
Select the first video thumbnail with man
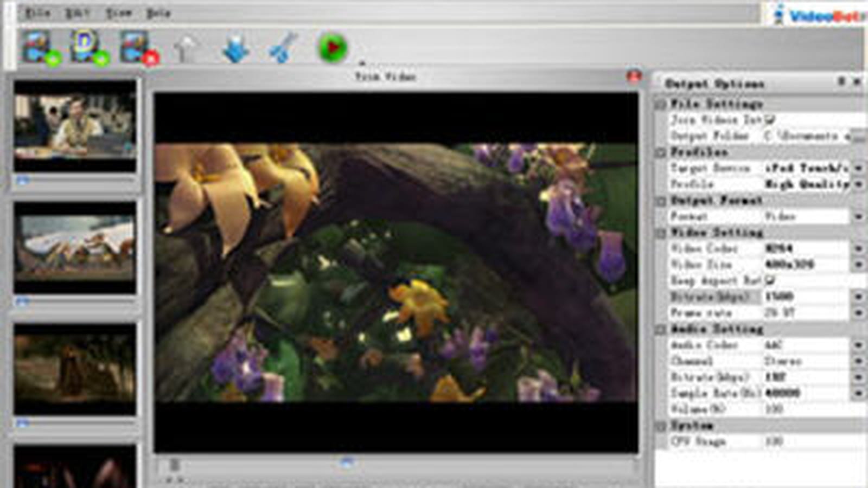click(75, 126)
